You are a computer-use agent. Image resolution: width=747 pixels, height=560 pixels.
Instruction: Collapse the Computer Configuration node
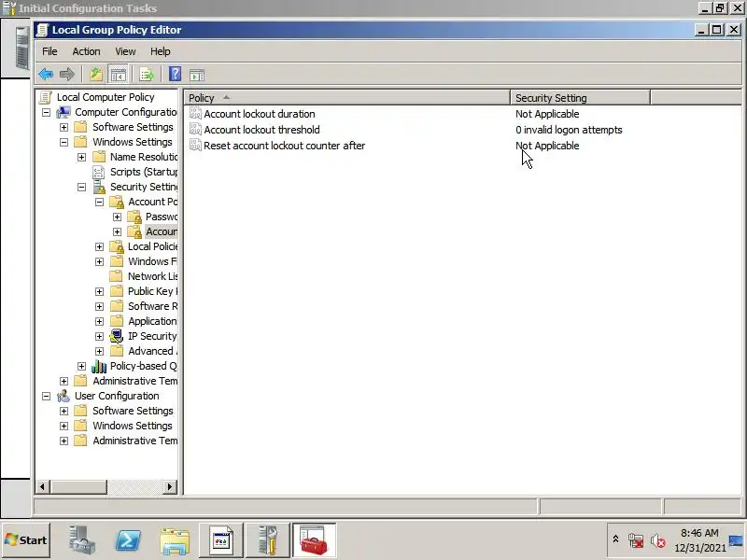[x=46, y=112]
